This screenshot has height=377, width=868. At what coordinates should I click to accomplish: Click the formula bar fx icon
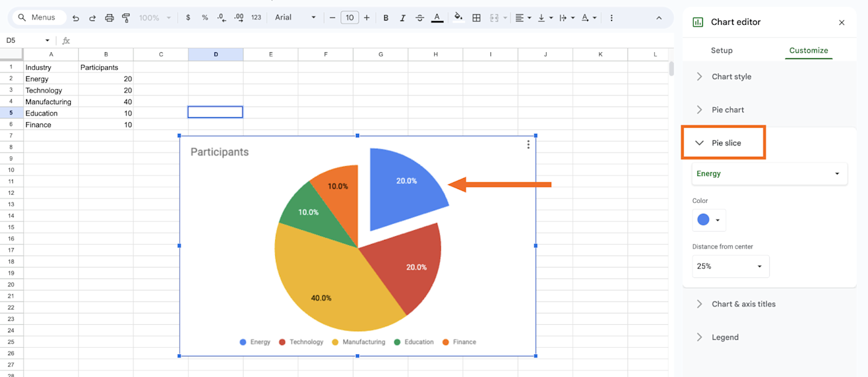[x=66, y=41]
